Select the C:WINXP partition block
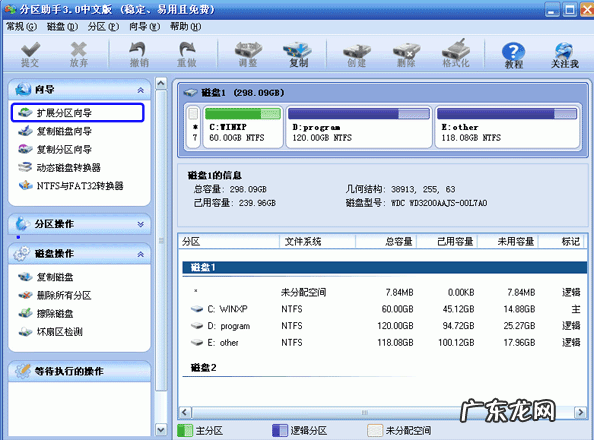Viewport: 594px width, 440px height. point(243,127)
